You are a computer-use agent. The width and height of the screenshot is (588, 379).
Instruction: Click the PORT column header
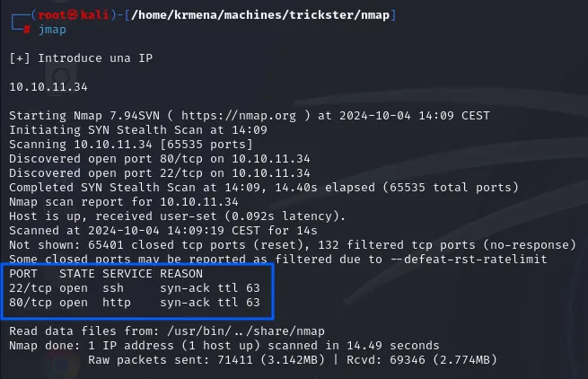click(x=23, y=274)
